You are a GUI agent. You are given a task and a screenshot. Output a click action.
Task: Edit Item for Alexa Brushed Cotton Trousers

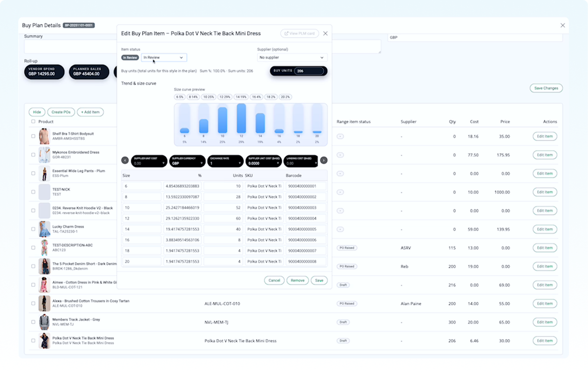point(544,303)
